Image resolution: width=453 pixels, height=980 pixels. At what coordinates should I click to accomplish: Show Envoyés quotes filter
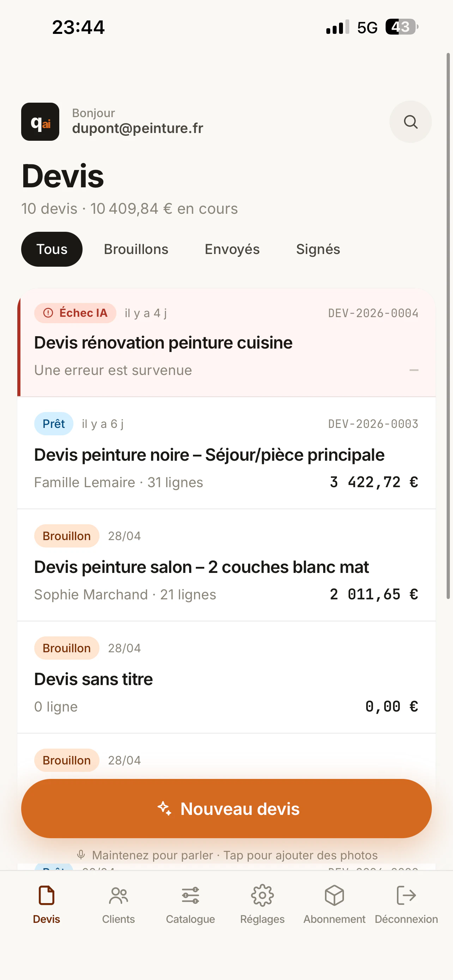(232, 249)
